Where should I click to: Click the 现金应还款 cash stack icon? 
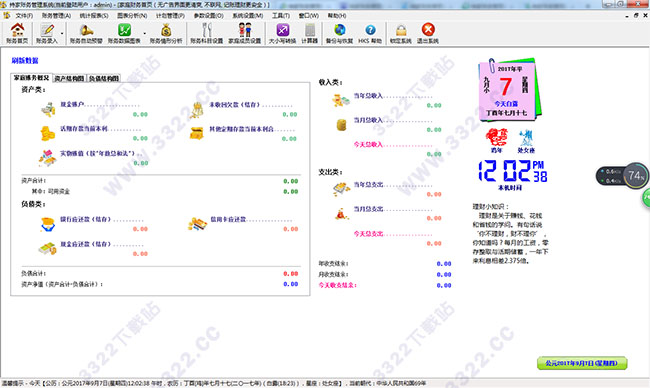pyautogui.click(x=47, y=248)
